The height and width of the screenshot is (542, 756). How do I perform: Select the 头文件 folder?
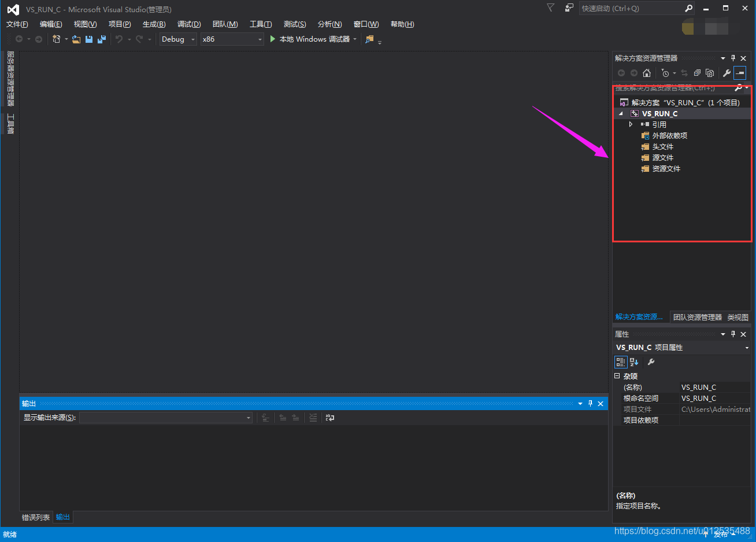pos(663,147)
